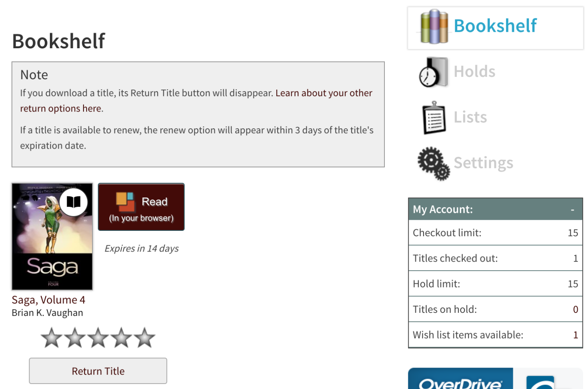
Task: Click the open-book badge on Saga cover
Action: 74,202
